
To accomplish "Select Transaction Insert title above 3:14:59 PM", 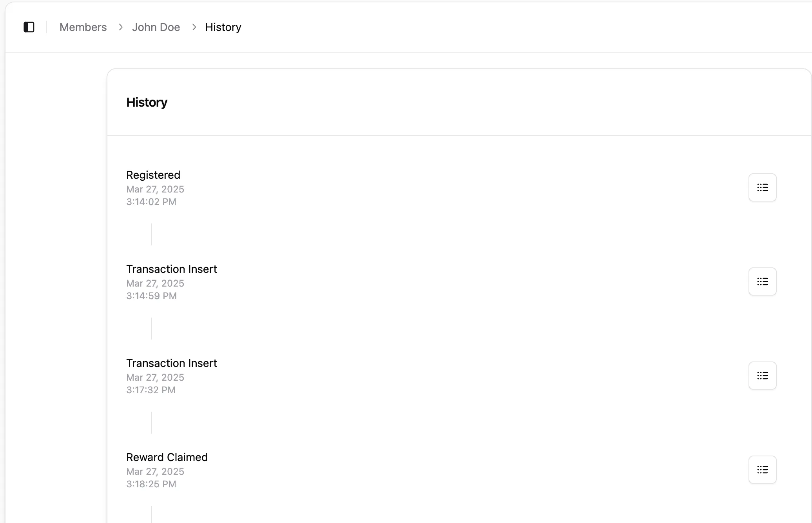I will [171, 269].
